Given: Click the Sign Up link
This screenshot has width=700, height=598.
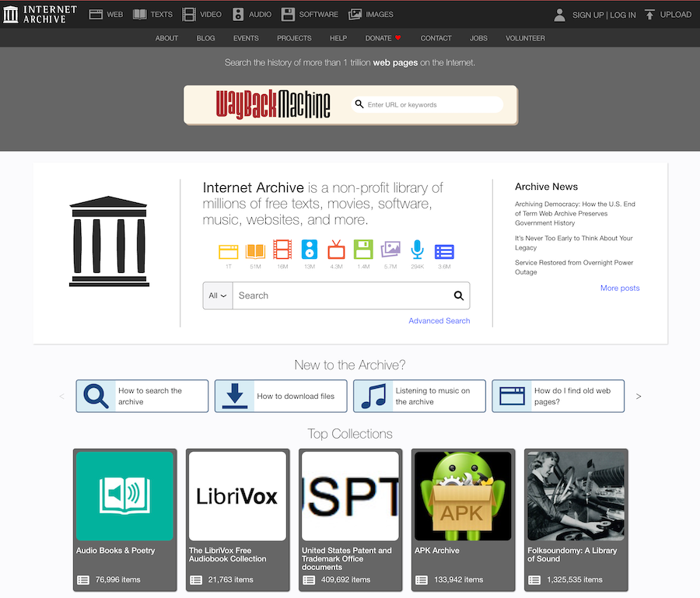Looking at the screenshot, I should [588, 15].
